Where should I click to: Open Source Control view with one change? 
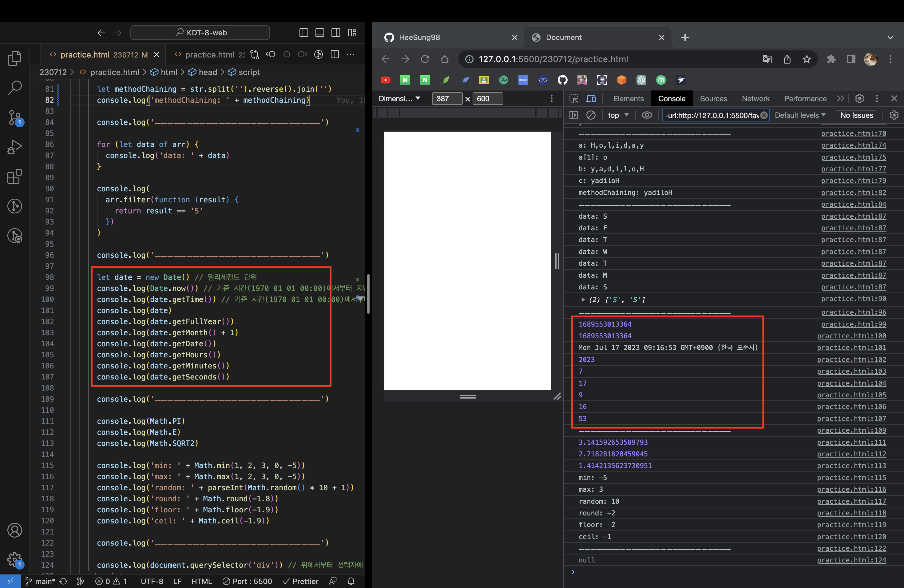(14, 117)
